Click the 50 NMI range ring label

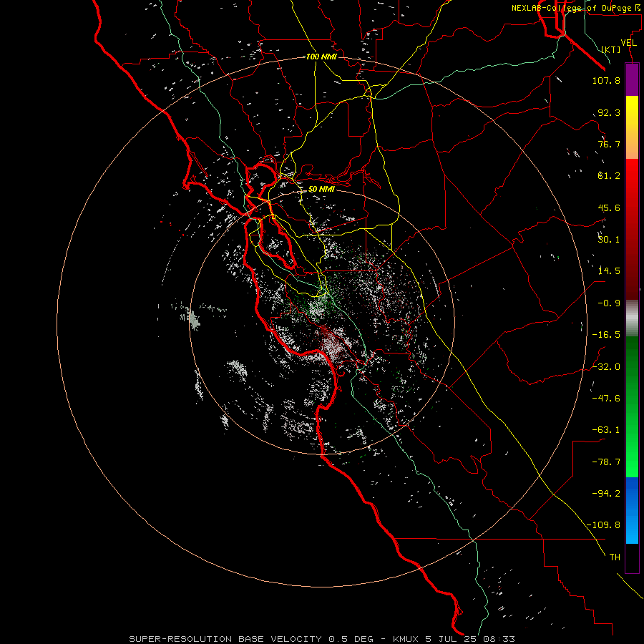321,189
